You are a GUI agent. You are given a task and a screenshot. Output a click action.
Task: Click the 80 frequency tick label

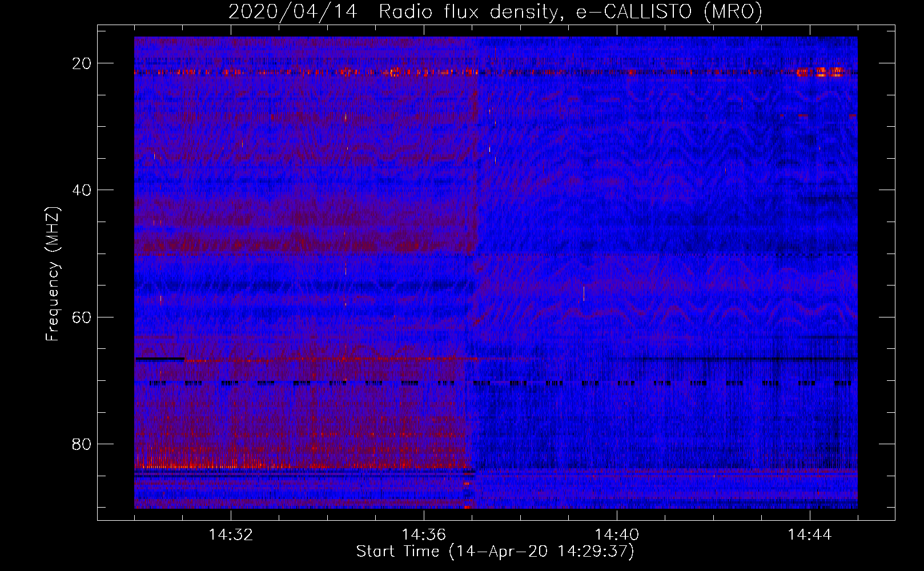pyautogui.click(x=82, y=444)
